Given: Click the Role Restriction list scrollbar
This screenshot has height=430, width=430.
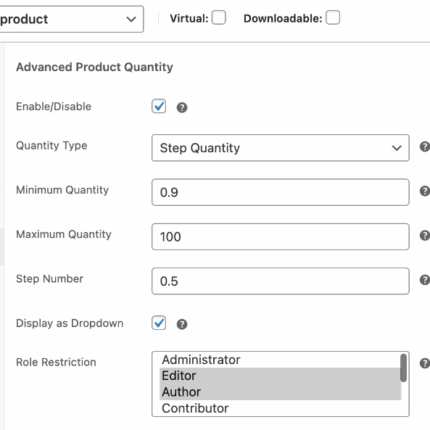Looking at the screenshot, I should (x=403, y=368).
